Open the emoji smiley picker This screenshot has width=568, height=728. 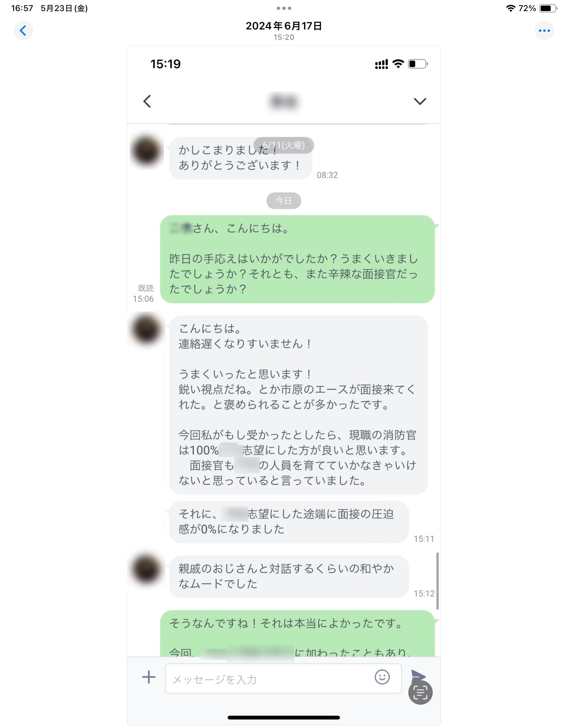[382, 677]
